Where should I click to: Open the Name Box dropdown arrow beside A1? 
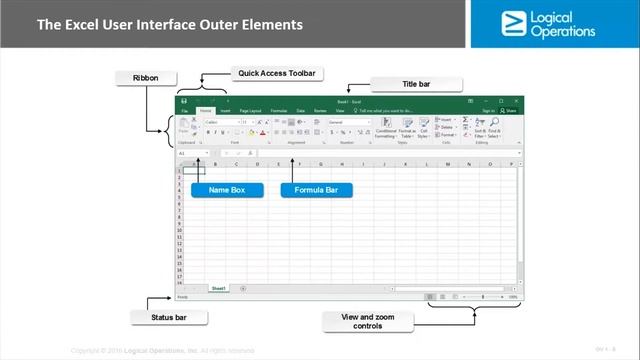[207, 153]
